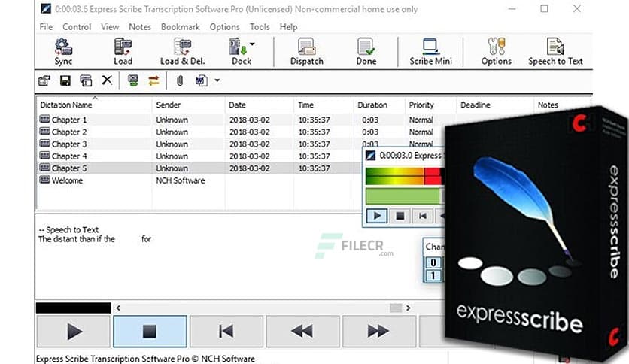Sort by Sender column header

click(188, 105)
